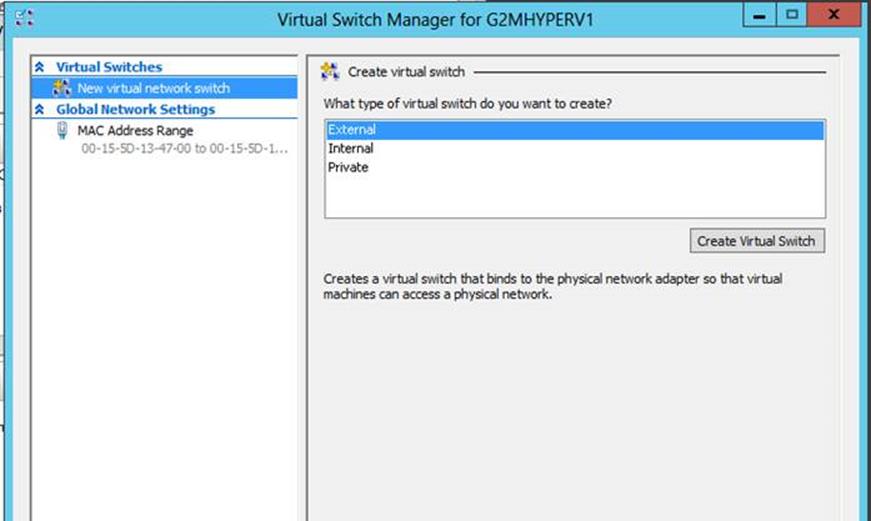Click the Virtual Switch Manager title bar icon

[24, 18]
